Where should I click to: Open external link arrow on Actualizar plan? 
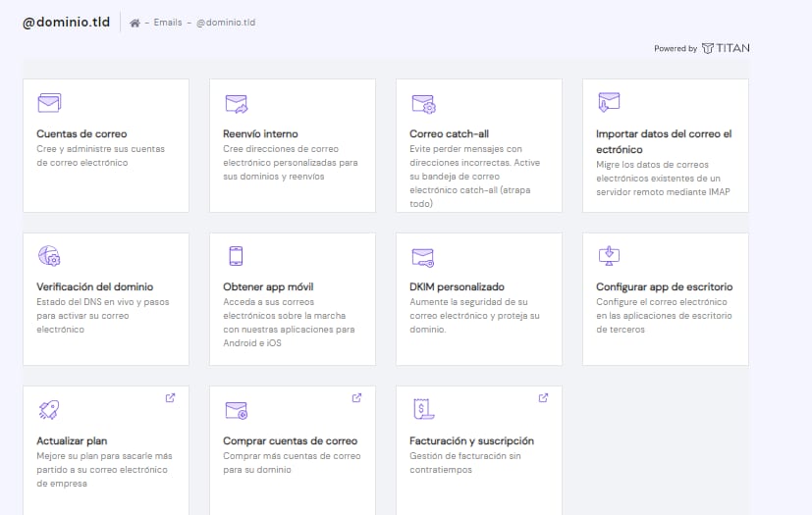[170, 397]
